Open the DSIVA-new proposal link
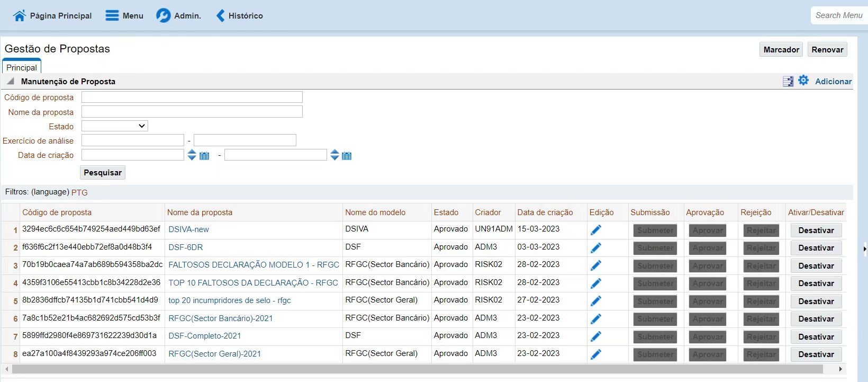 (188, 229)
